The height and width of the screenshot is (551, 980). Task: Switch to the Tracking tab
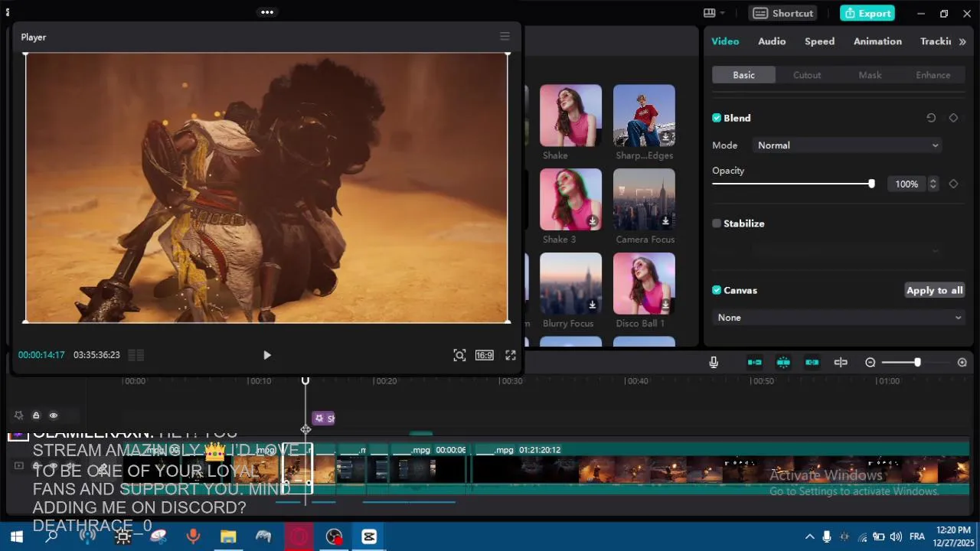pos(936,41)
